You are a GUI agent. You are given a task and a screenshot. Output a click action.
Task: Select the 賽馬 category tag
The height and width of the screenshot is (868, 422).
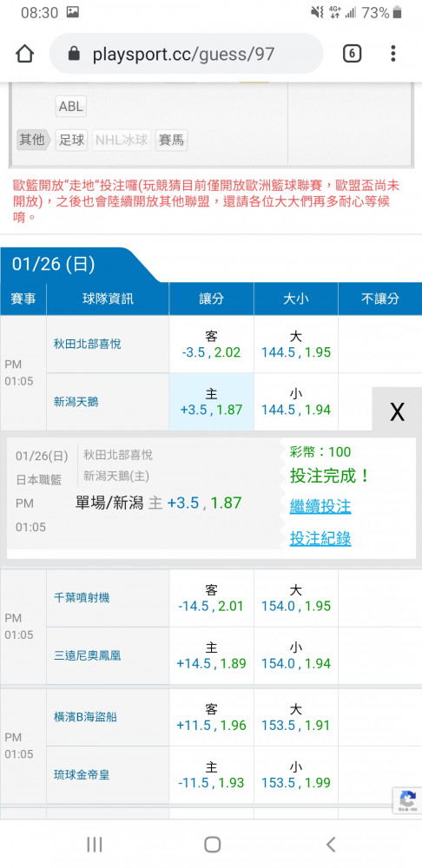171,140
